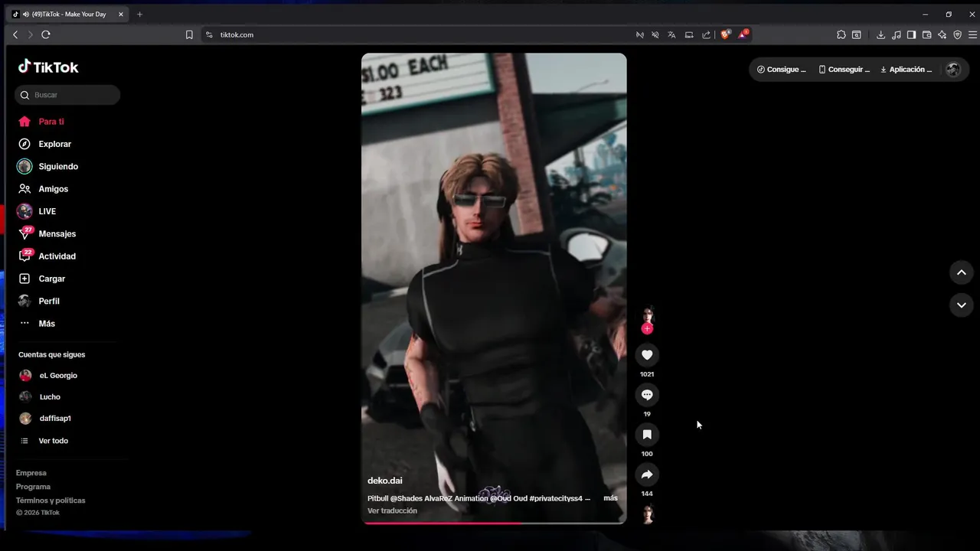
Task: Open a new browser tab
Action: [x=139, y=14]
